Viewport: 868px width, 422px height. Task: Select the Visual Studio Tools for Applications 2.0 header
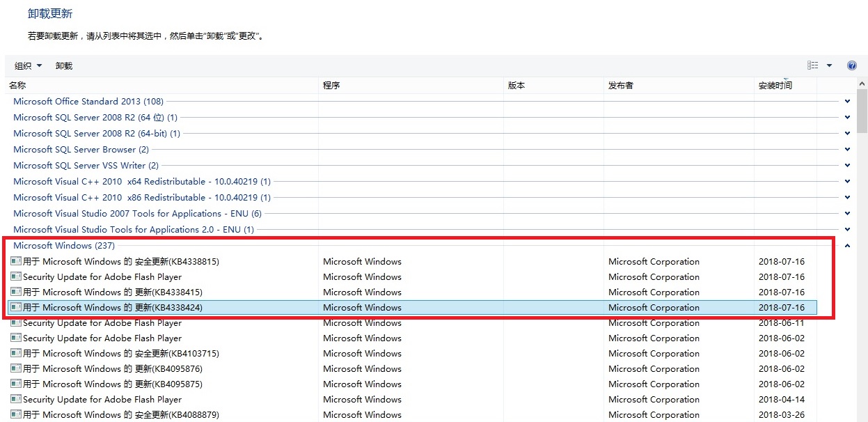tap(134, 230)
